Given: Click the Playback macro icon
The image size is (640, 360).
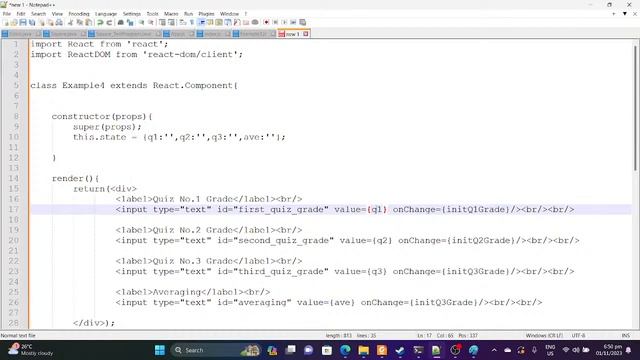Looking at the screenshot, I should 284,22.
